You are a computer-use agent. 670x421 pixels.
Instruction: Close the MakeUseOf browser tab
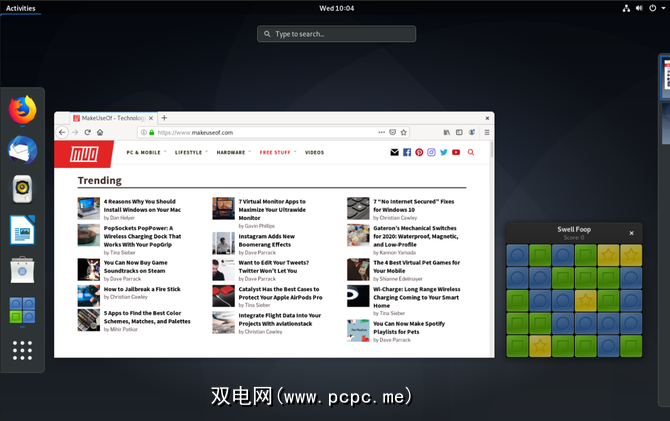coord(150,118)
